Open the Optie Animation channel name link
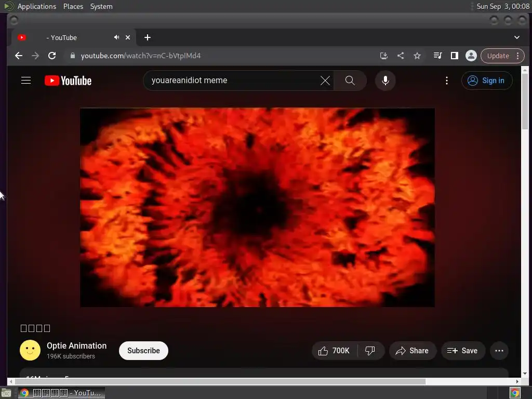Screen dimensions: 532x399 pos(77,345)
